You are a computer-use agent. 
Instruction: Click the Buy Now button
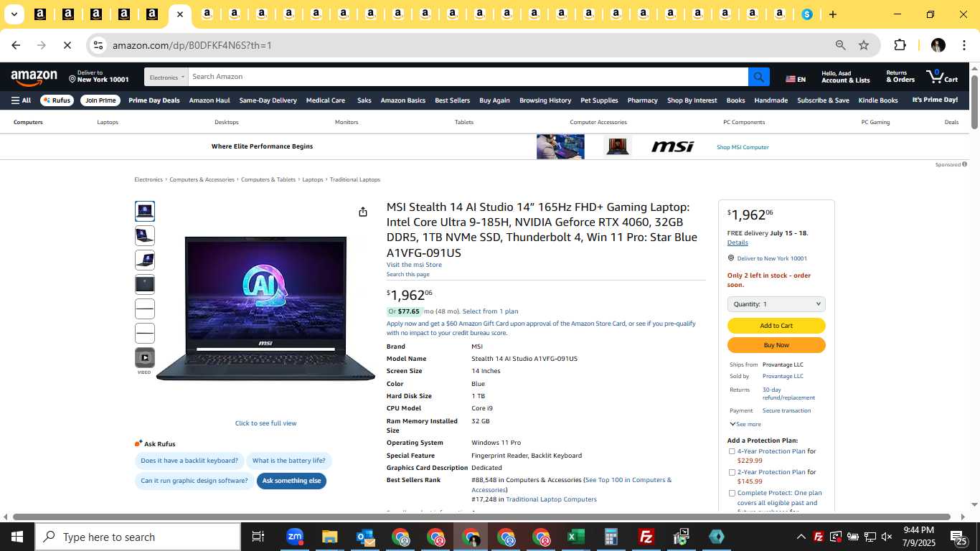click(x=776, y=345)
